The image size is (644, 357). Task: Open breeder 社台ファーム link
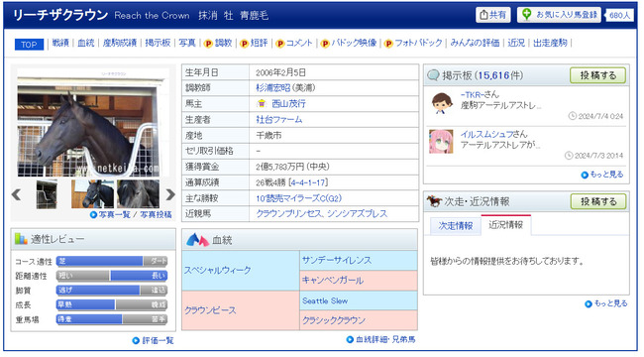[279, 120]
